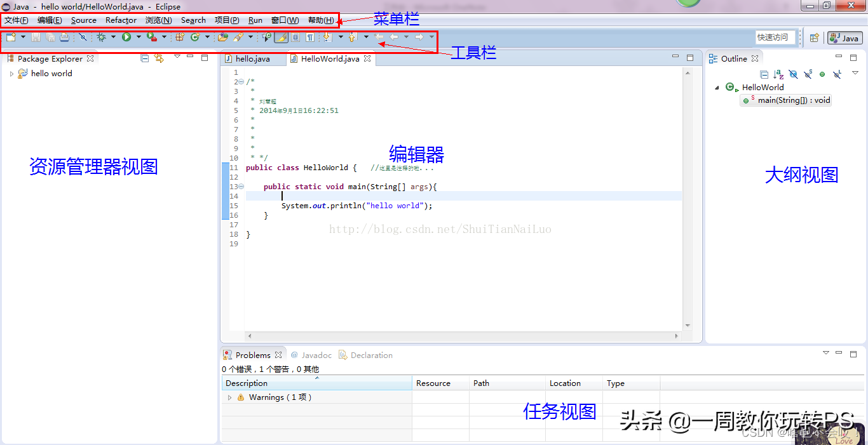Switch to the hello.java editor tab
This screenshot has width=868, height=445.
point(253,58)
